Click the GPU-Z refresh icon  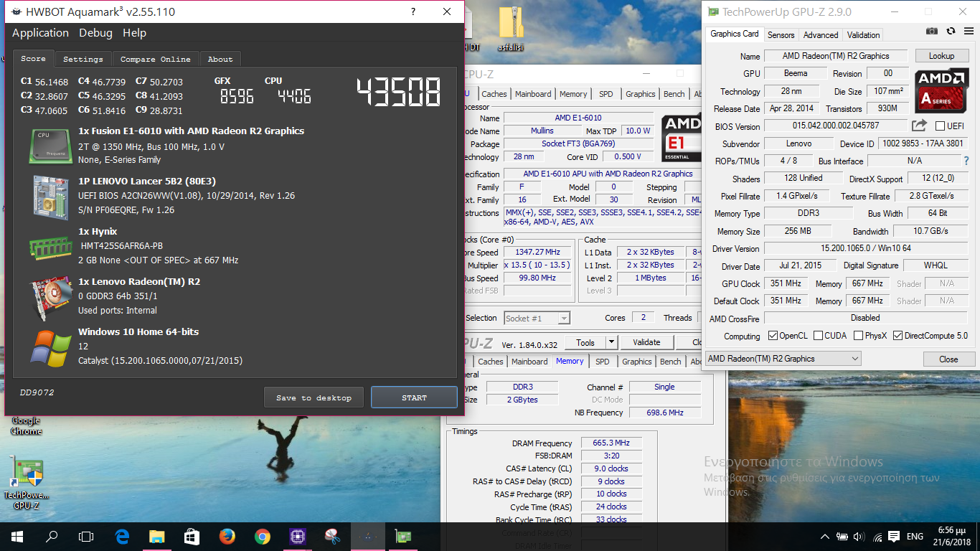(951, 31)
